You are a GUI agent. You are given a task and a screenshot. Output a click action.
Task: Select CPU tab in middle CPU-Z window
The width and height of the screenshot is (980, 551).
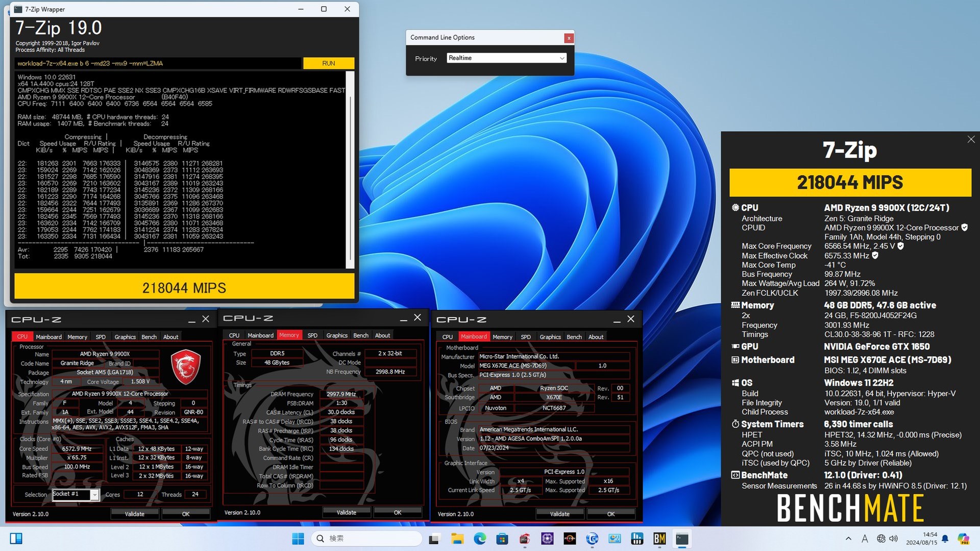click(x=234, y=335)
